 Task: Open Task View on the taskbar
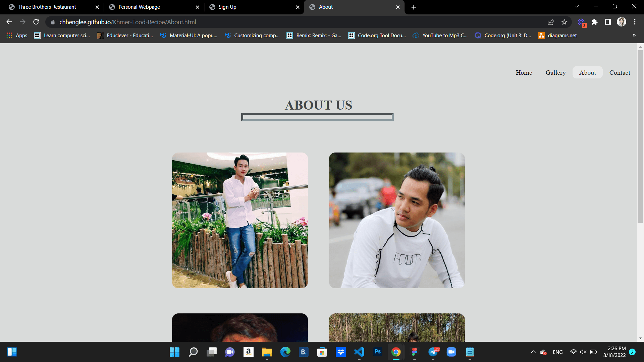point(211,352)
